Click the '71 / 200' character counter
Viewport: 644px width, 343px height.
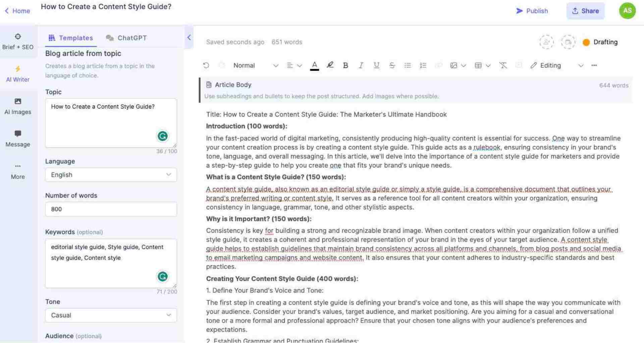tap(167, 291)
